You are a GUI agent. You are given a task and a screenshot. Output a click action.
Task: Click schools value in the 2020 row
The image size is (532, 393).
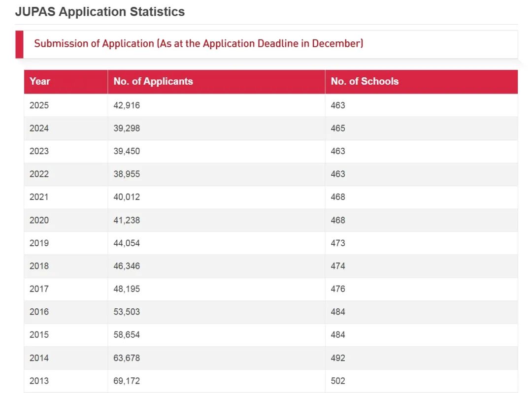[338, 221]
